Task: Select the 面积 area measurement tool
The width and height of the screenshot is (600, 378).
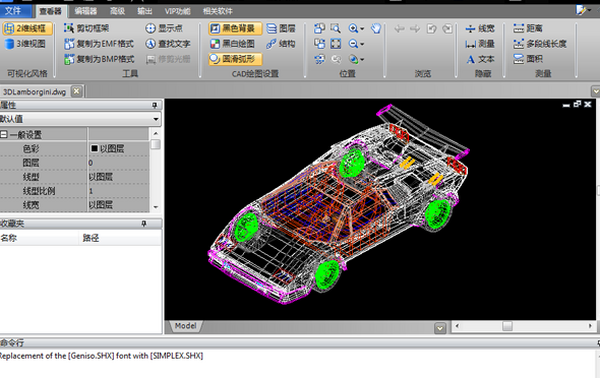Action: point(528,59)
